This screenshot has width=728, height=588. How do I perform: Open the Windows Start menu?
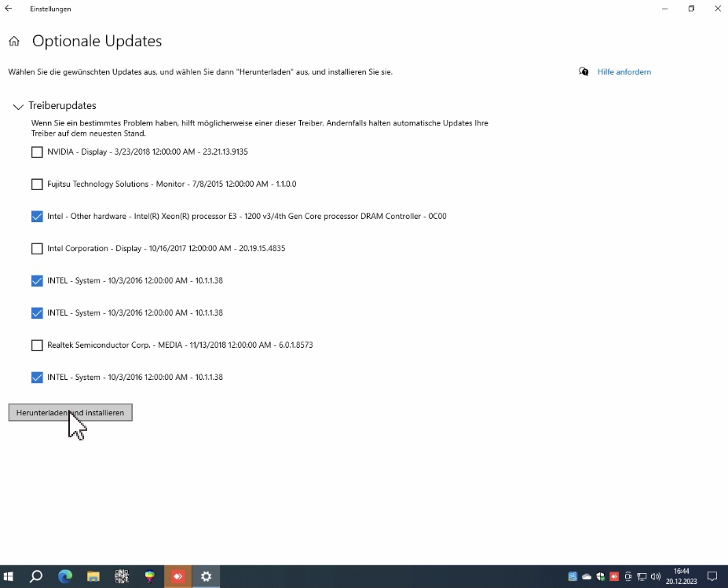pyautogui.click(x=8, y=576)
